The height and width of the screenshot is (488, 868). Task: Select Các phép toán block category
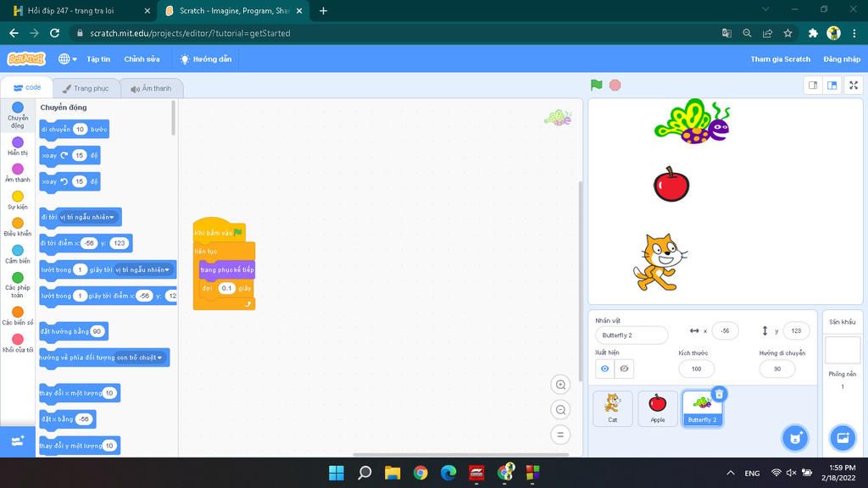point(18,285)
